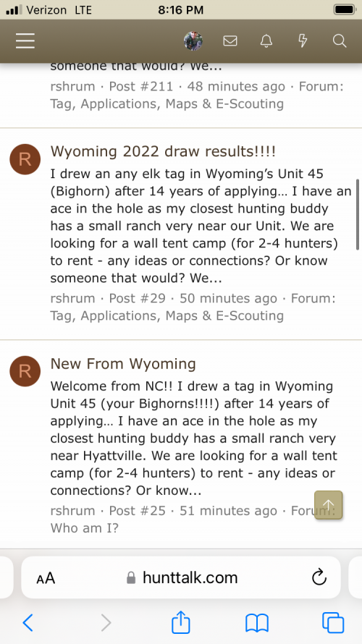Open the alerts bell icon
The width and height of the screenshot is (362, 644).
click(x=266, y=41)
